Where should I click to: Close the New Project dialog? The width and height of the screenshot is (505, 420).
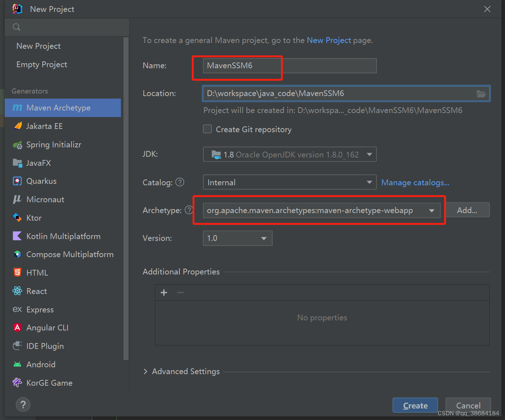pyautogui.click(x=487, y=9)
